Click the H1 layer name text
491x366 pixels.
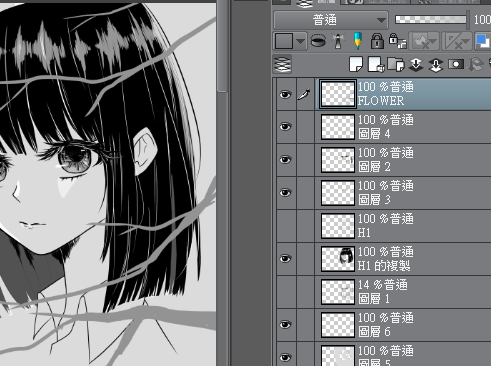click(x=364, y=233)
